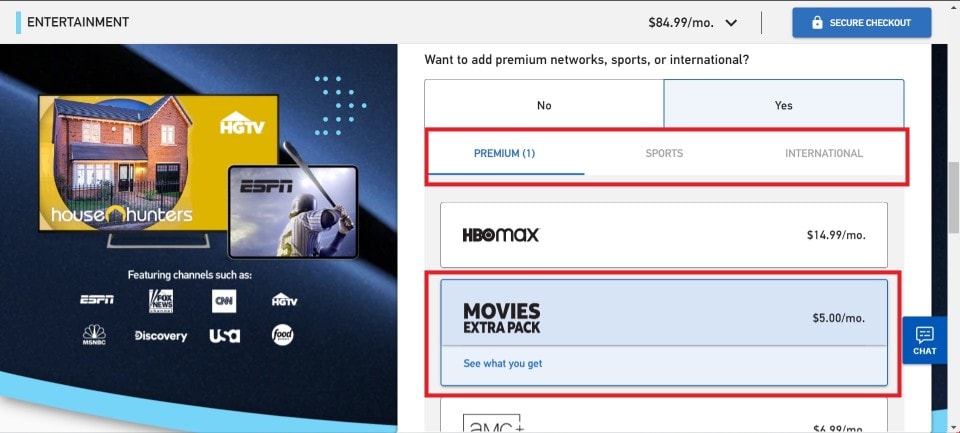Click the chat bubble icon
The width and height of the screenshot is (960, 433).
pyautogui.click(x=924, y=335)
